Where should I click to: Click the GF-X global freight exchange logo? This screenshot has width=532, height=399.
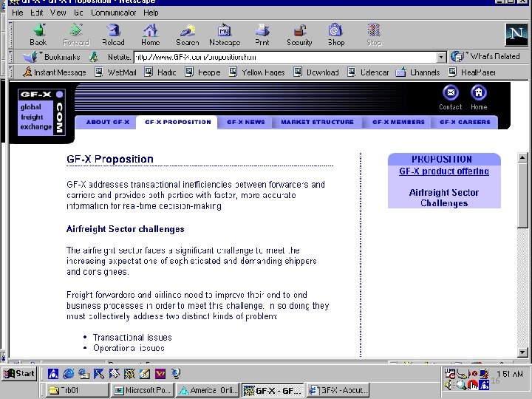(x=41, y=112)
